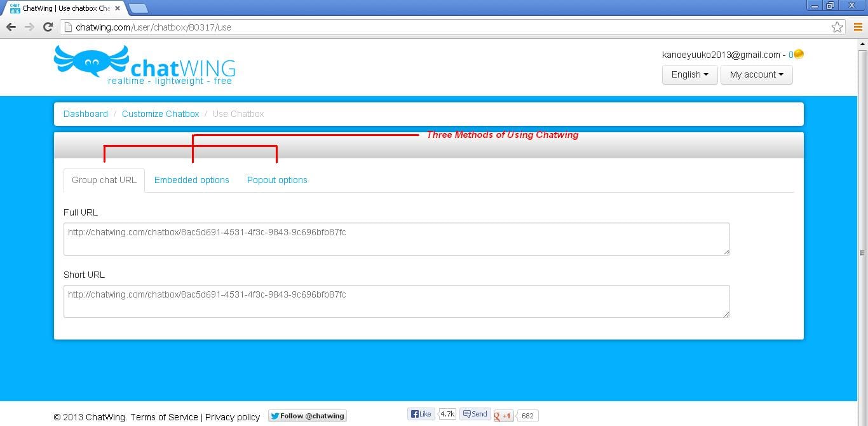Screen dimensions: 868x426
Task: Click the page reload icon
Action: click(x=48, y=27)
